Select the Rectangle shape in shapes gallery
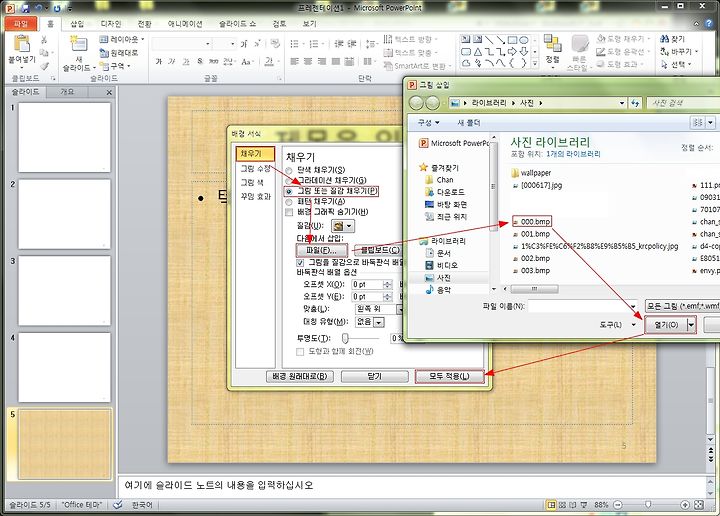 (x=512, y=40)
